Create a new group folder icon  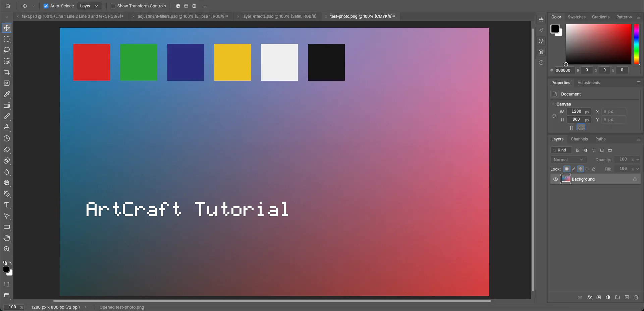618,297
